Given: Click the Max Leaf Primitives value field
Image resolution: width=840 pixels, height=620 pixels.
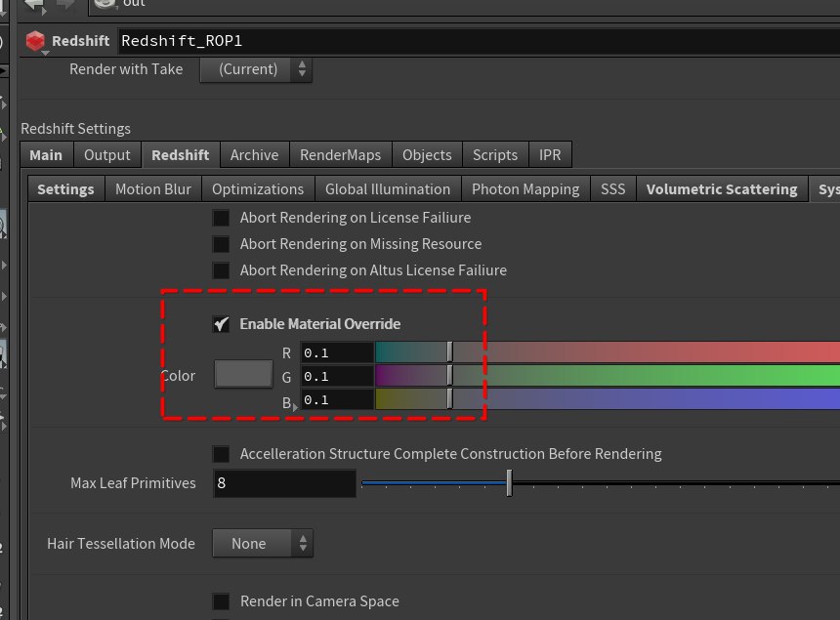Looking at the screenshot, I should click(284, 483).
